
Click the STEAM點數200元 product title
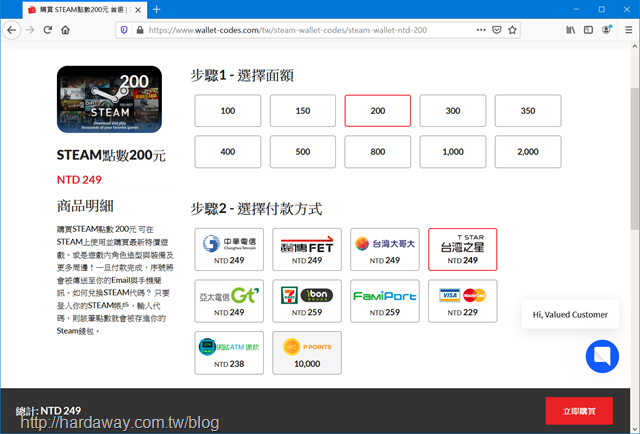pyautogui.click(x=111, y=155)
